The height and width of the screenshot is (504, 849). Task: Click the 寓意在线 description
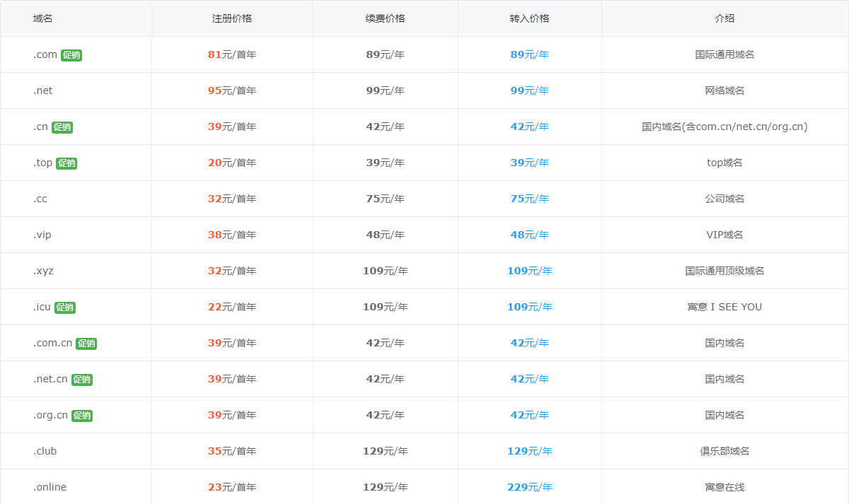point(724,487)
